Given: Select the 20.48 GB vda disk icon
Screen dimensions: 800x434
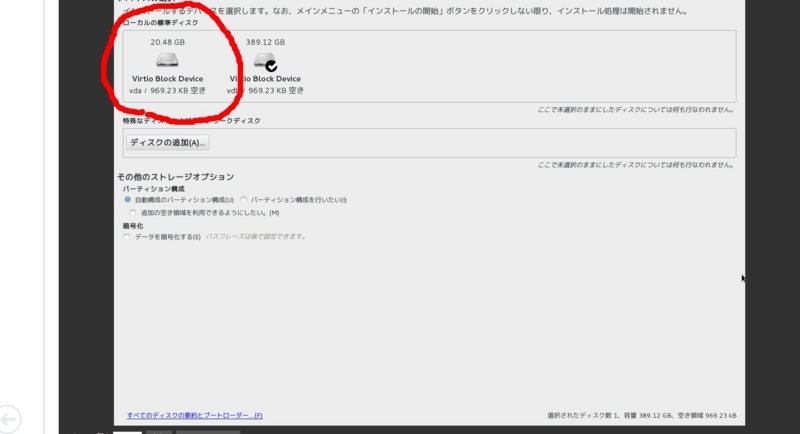Looking at the screenshot, I should click(x=167, y=60).
